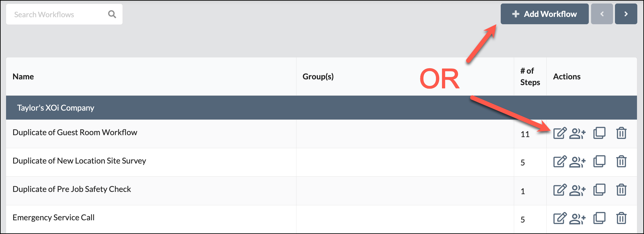This screenshot has width=644, height=234.
Task: Copy the Duplicate of New Location Site Survey
Action: coord(600,162)
